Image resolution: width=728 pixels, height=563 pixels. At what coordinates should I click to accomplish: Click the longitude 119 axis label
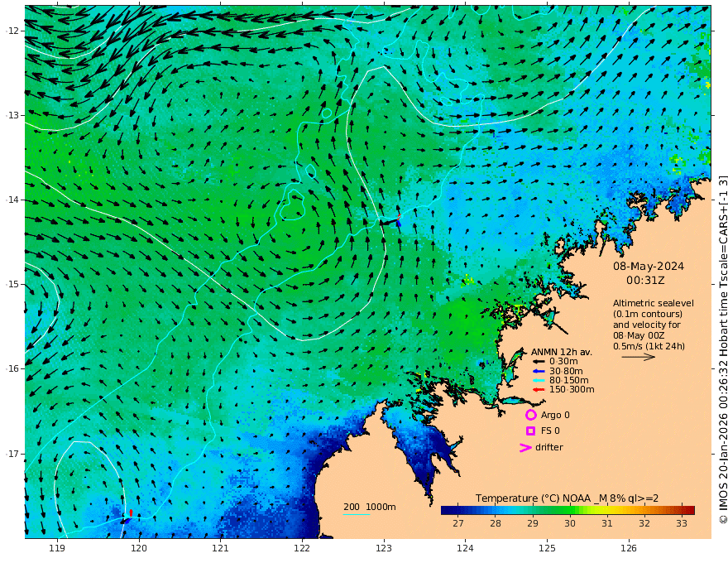coord(57,549)
